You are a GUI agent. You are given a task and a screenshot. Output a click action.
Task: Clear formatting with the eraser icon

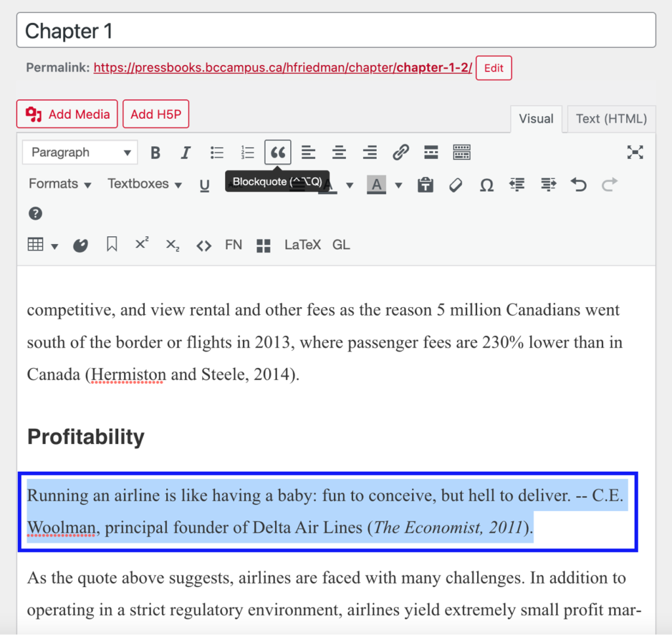tap(455, 185)
